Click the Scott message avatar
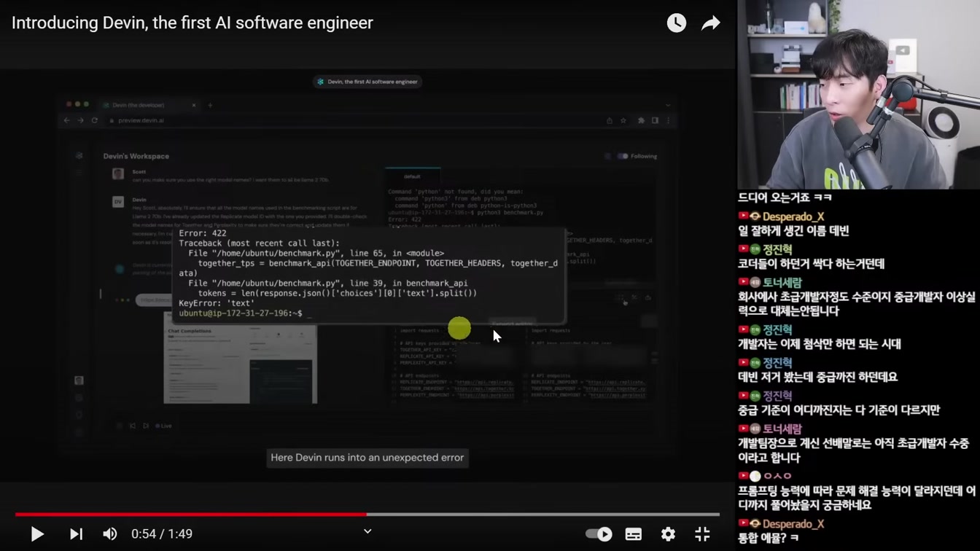This screenshot has width=980, height=551. (118, 173)
